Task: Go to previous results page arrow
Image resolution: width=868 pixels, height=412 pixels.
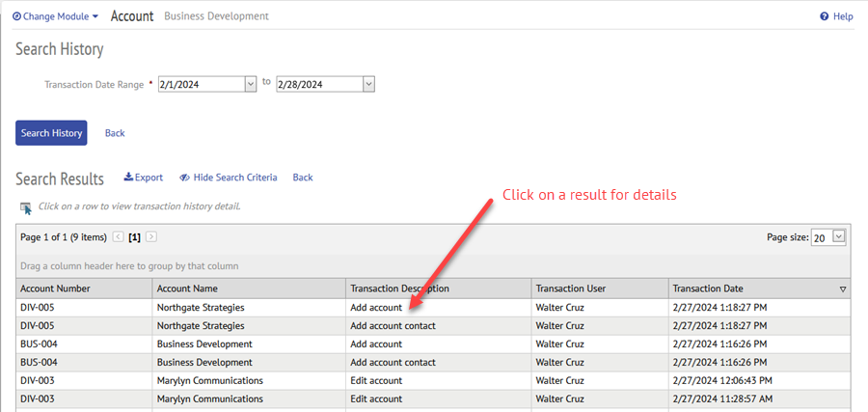Action: click(118, 237)
